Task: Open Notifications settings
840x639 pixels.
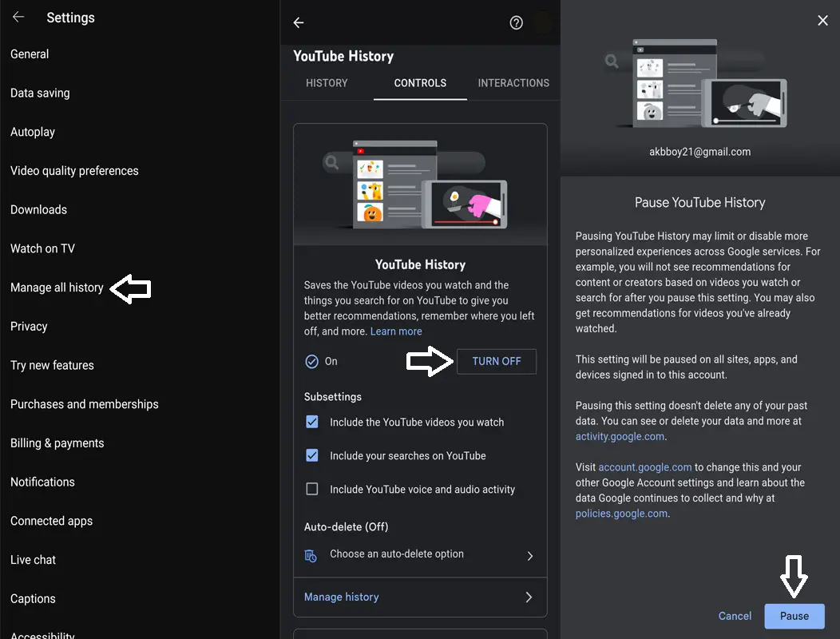Action: (43, 482)
